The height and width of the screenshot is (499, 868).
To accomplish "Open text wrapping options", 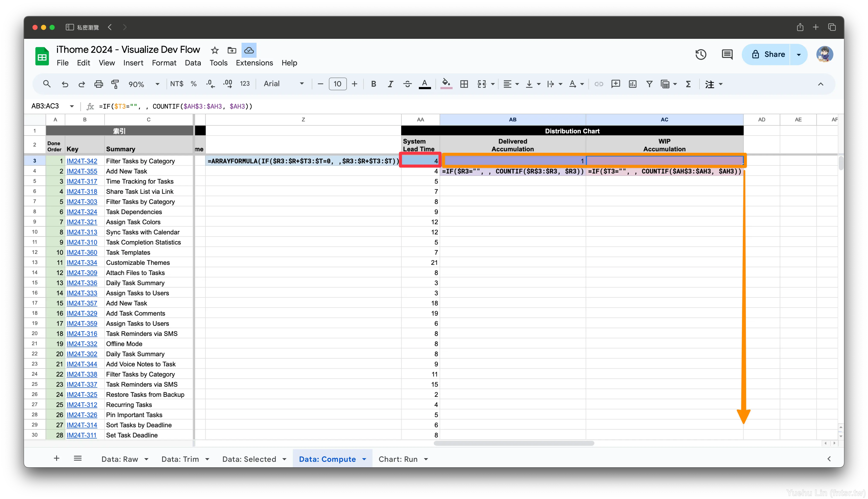I will (x=554, y=84).
